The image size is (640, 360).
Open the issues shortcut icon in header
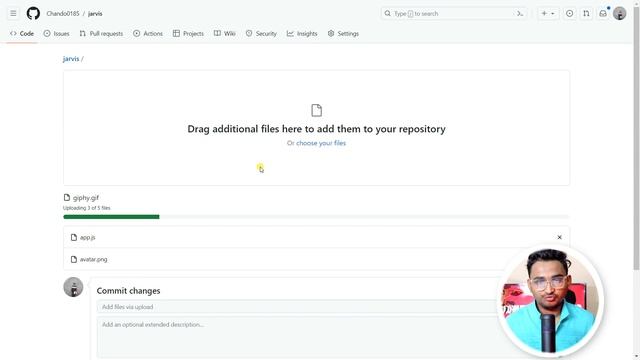[569, 13]
